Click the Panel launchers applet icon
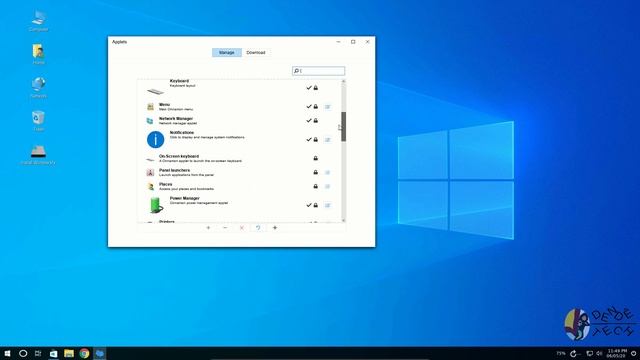 pyautogui.click(x=150, y=173)
